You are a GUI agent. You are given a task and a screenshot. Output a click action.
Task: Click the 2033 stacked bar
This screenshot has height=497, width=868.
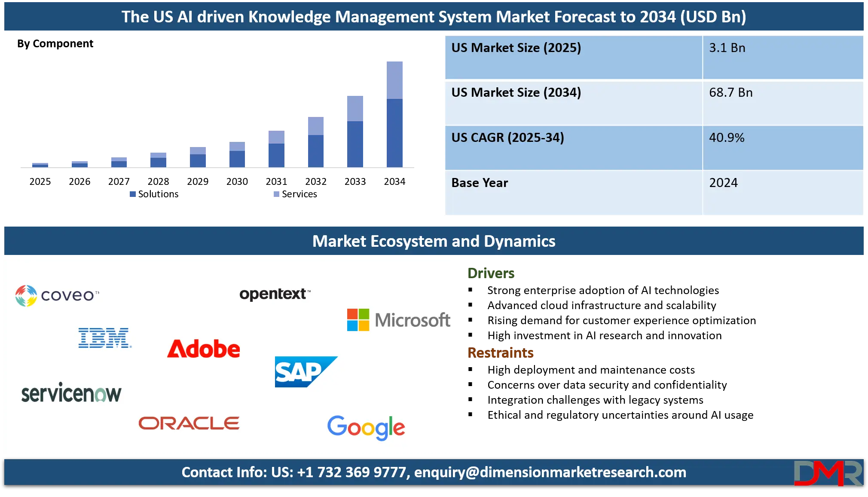355,132
